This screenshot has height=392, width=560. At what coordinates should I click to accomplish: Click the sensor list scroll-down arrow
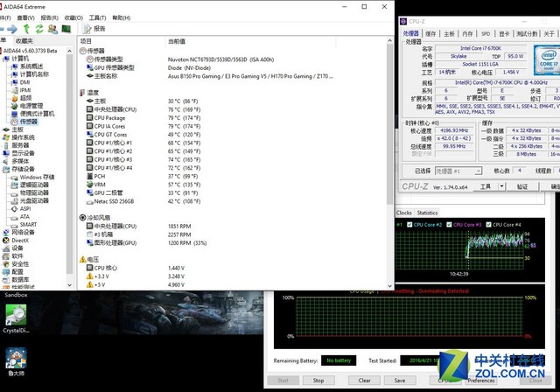point(390,285)
